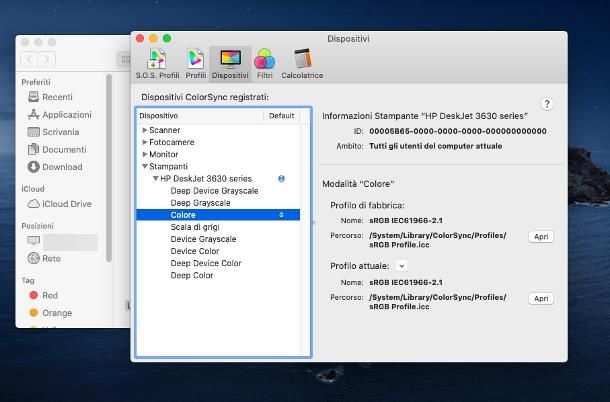The width and height of the screenshot is (610, 402).
Task: Collapse the Stampanti device group
Action: (145, 166)
